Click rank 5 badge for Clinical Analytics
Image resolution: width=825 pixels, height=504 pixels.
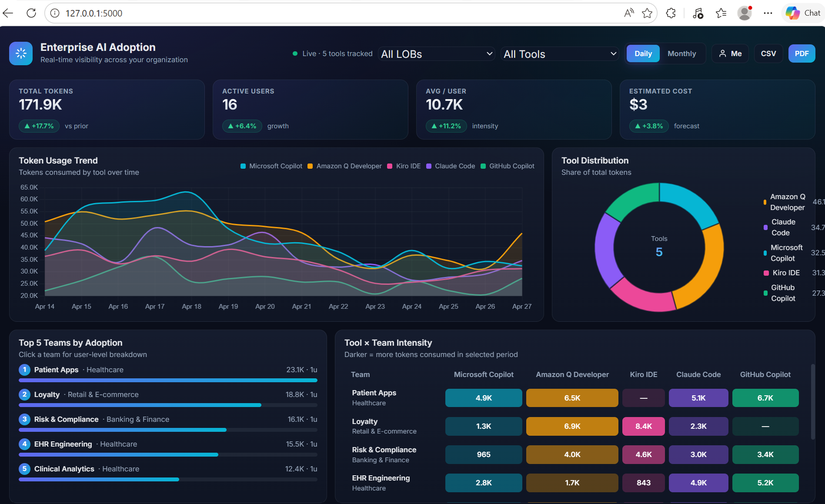24,469
